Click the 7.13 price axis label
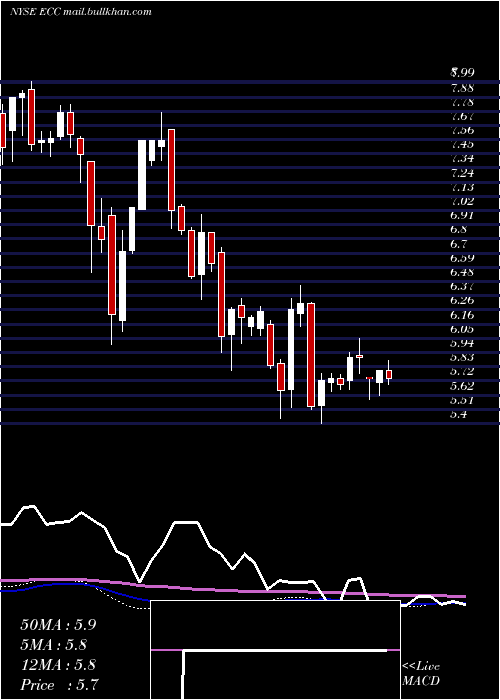 pyautogui.click(x=462, y=187)
